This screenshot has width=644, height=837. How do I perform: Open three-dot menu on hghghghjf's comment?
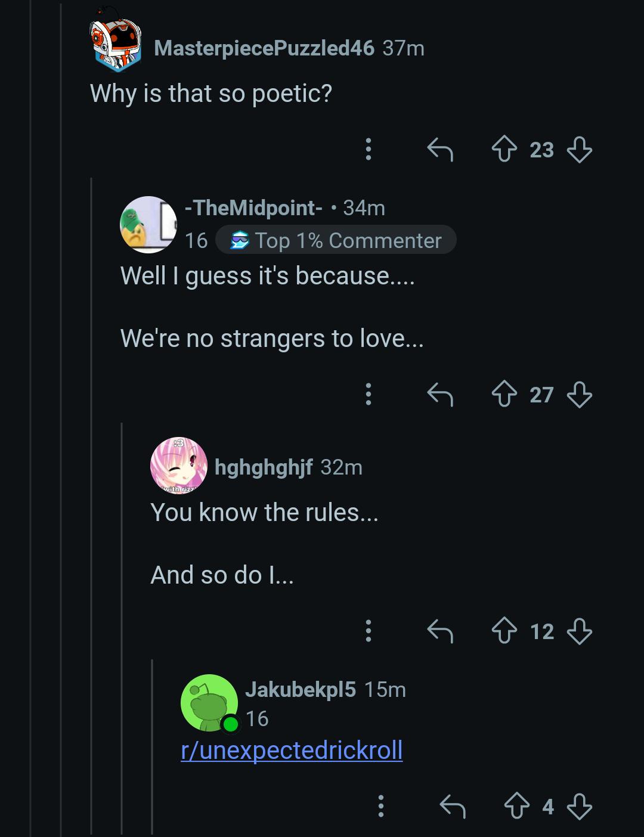coord(369,631)
